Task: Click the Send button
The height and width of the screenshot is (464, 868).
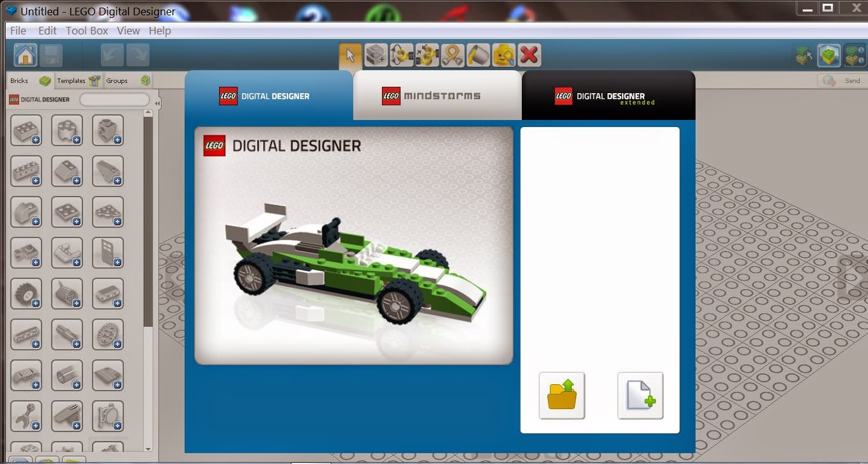Action: point(841,81)
